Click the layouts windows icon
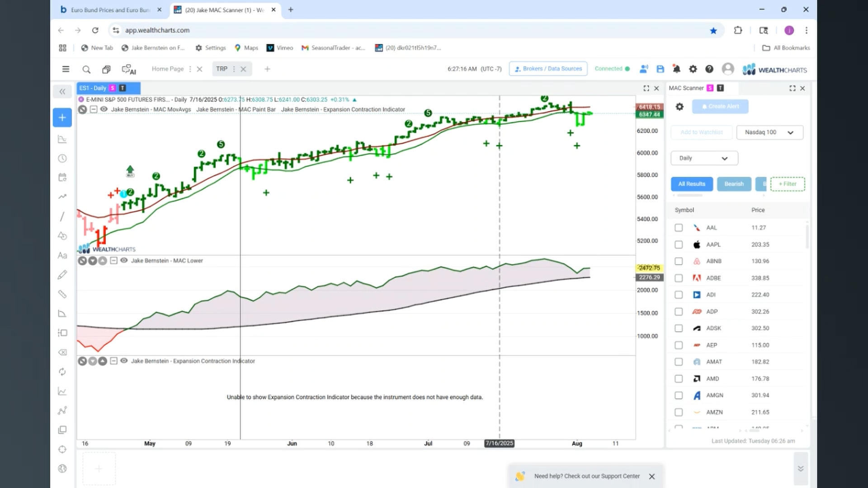 click(106, 69)
